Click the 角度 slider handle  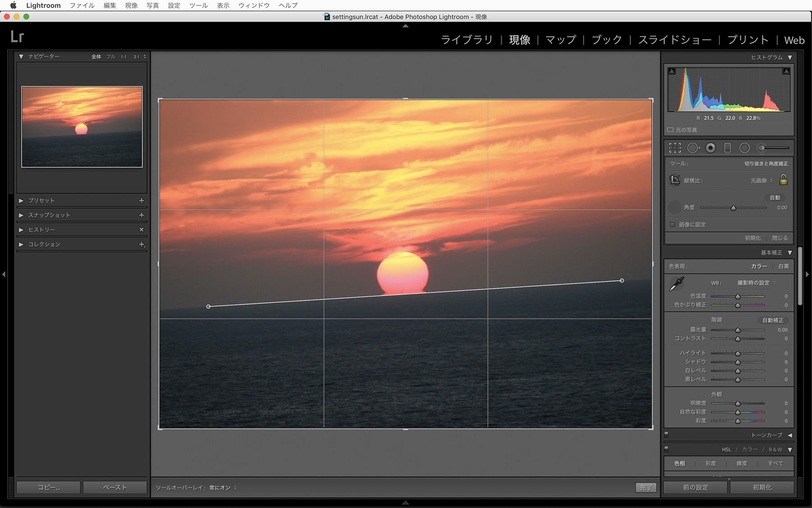tap(734, 208)
